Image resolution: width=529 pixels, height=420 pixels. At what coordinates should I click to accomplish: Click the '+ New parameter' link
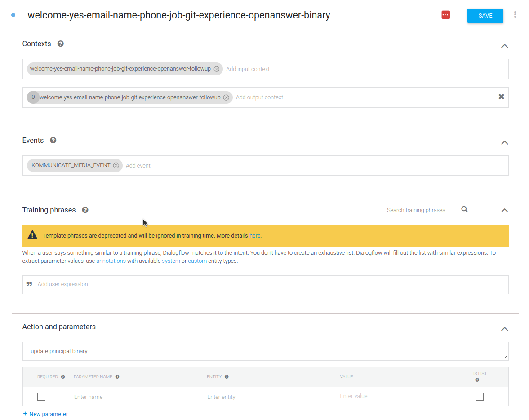45,414
